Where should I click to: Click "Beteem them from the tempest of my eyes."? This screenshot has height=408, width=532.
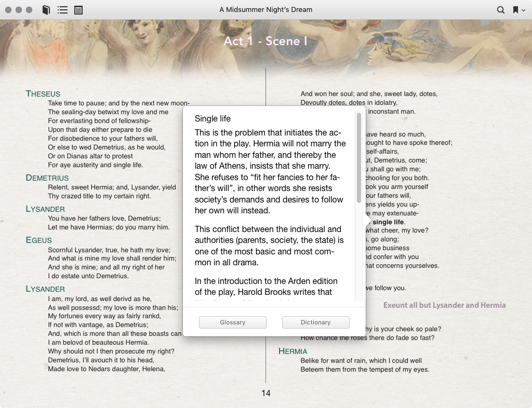click(365, 370)
